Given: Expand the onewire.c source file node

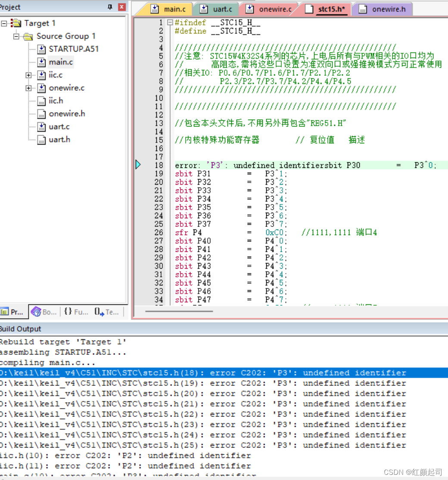Looking at the screenshot, I should click(28, 88).
